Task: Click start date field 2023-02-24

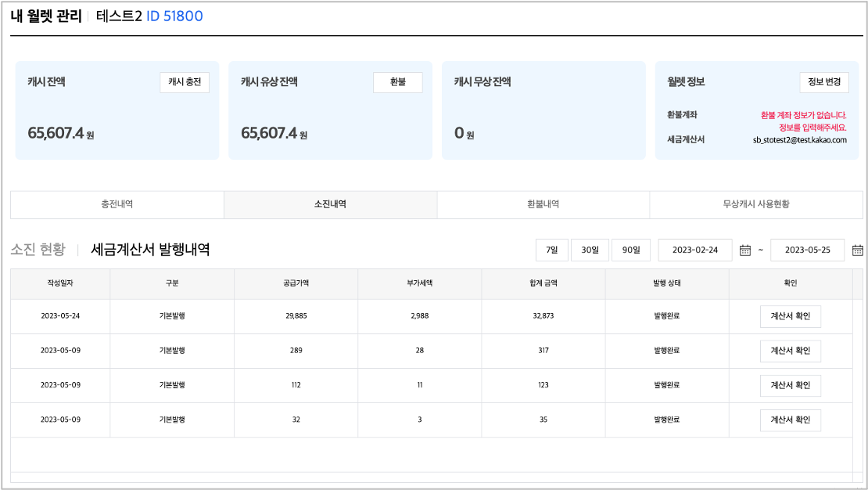Action: [695, 250]
